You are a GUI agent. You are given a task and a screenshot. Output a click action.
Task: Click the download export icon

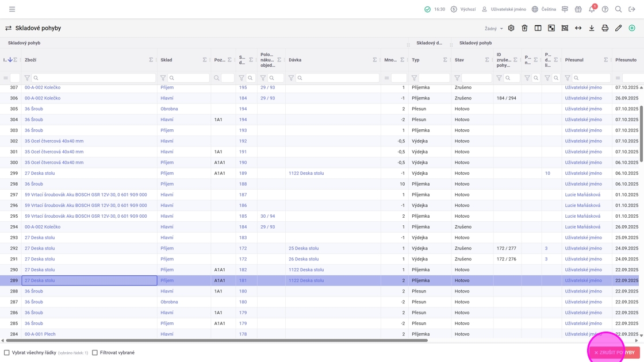(592, 28)
